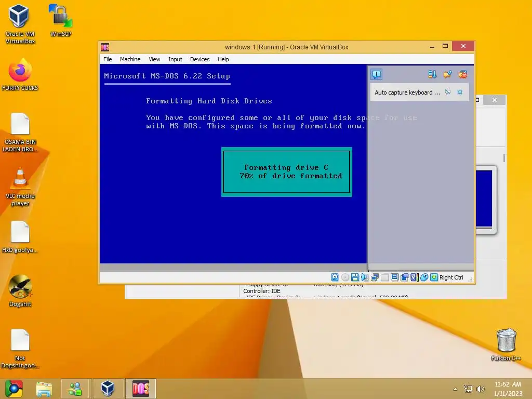Click the display screen indicator in status bar
532x399 pixels.
click(395, 277)
